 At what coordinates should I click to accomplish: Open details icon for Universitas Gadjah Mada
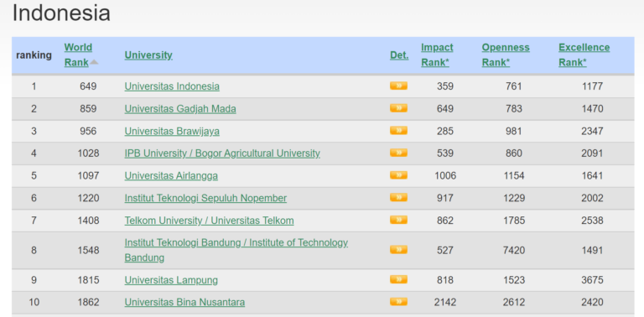coord(398,108)
